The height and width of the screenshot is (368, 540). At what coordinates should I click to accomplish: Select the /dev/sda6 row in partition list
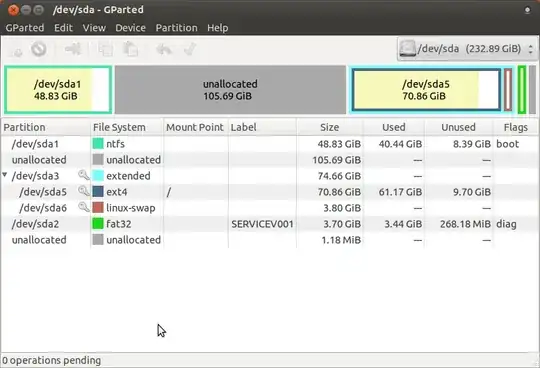tap(270, 208)
